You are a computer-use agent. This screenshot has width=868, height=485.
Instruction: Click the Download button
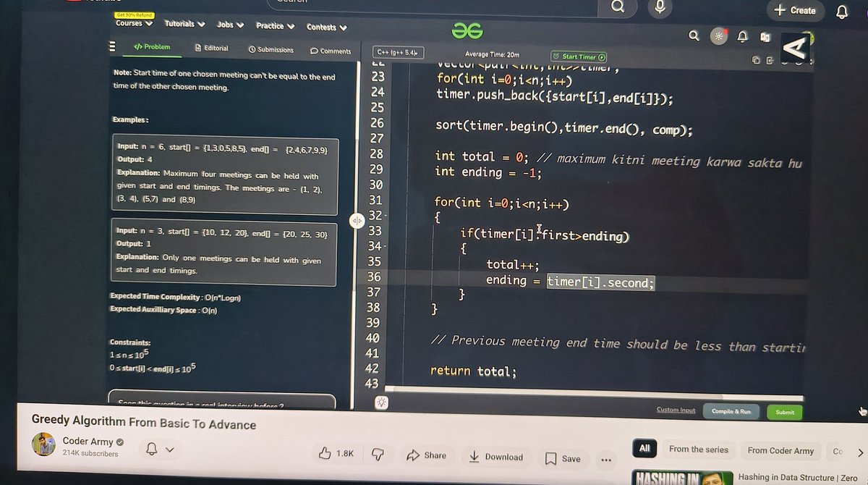(x=496, y=457)
